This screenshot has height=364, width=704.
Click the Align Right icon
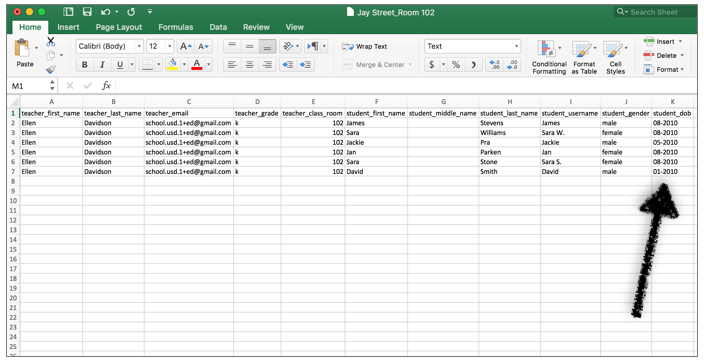[x=267, y=65]
